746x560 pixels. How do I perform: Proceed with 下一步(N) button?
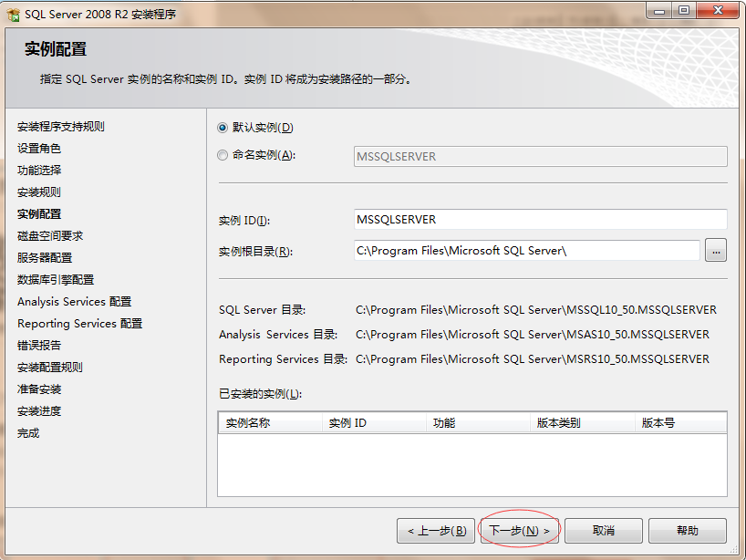coord(520,531)
